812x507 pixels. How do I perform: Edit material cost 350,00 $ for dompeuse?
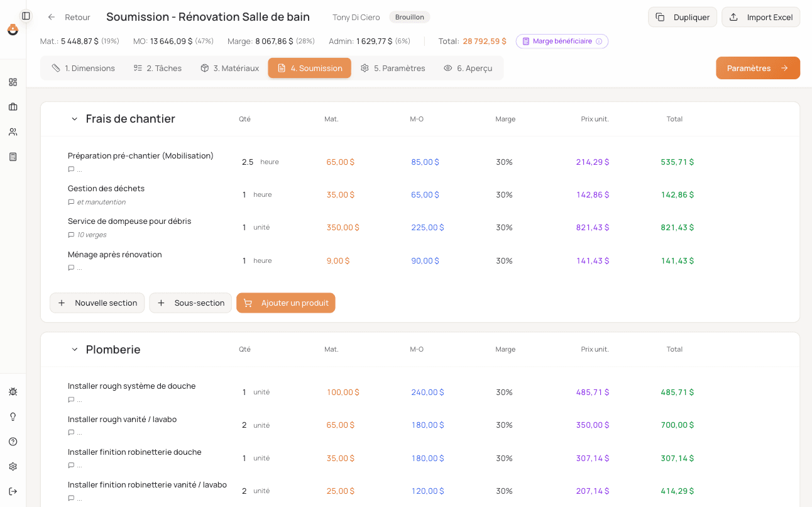tap(343, 228)
